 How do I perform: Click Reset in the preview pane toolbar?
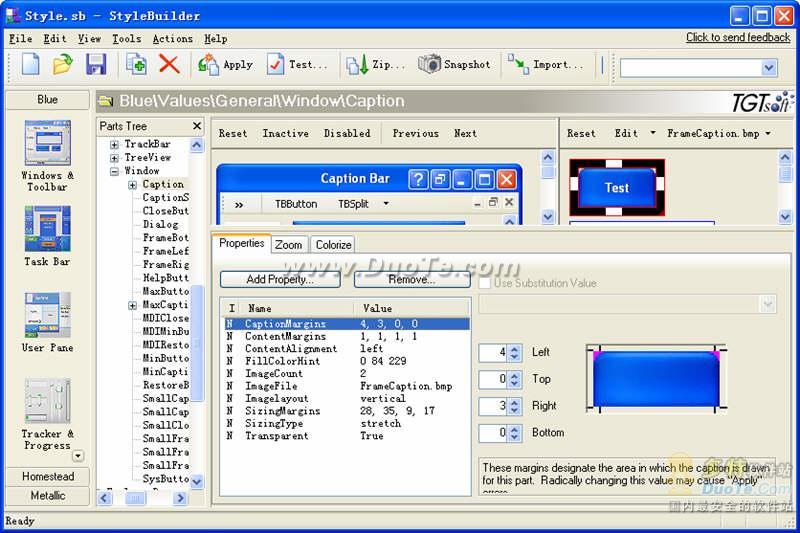[x=233, y=133]
